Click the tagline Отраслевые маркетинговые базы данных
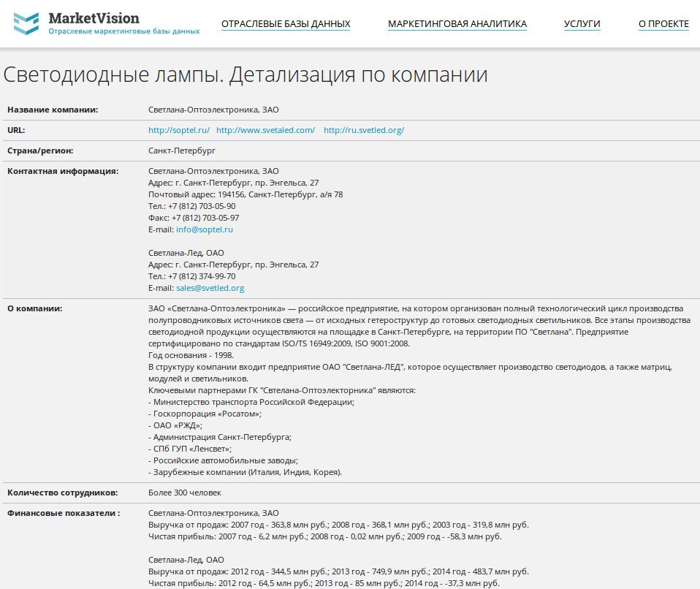This screenshot has height=589, width=700. pyautogui.click(x=124, y=31)
